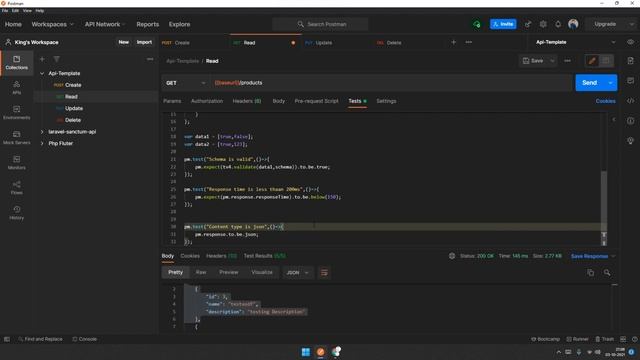Open the Collections sidebar panel

click(x=17, y=62)
